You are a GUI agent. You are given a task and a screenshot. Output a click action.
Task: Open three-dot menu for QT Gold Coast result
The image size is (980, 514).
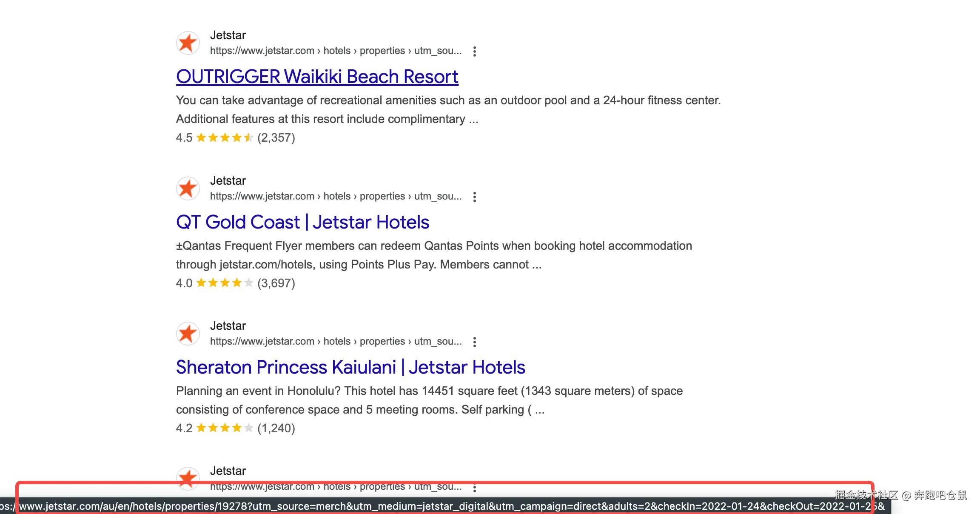click(x=475, y=197)
